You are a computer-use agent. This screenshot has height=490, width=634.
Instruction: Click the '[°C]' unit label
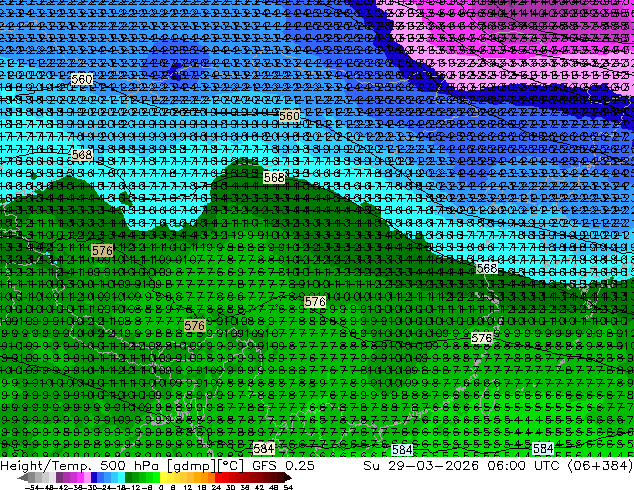(229, 466)
